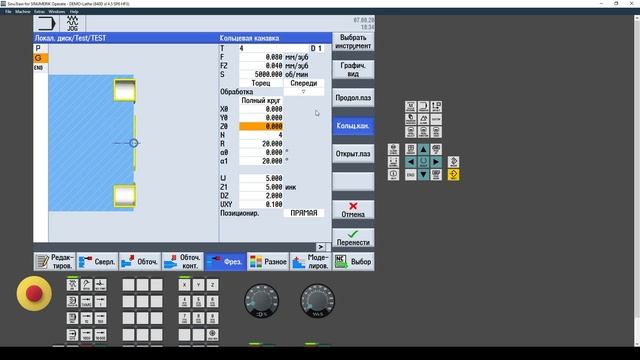Open the Windows menu
Screen dimensions: 640x360
[57, 11]
